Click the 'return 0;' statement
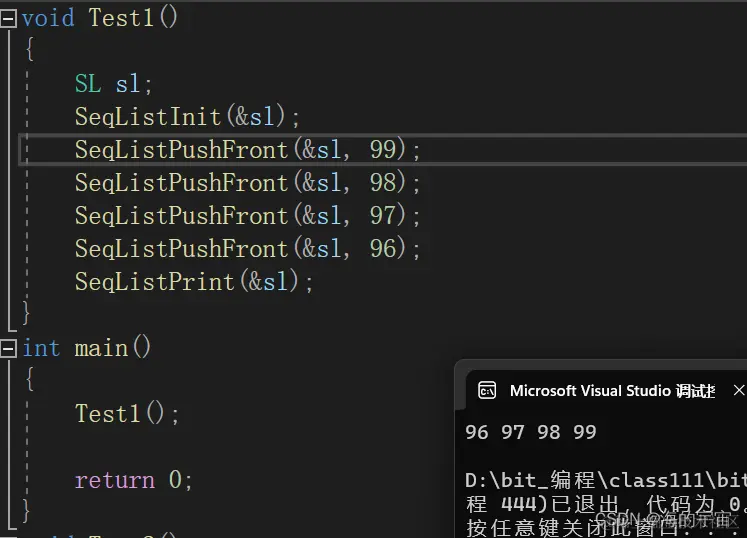The height and width of the screenshot is (538, 747). 133,479
